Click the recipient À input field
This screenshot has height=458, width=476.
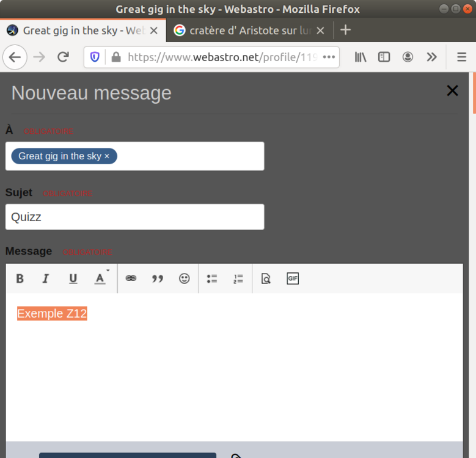point(135,156)
